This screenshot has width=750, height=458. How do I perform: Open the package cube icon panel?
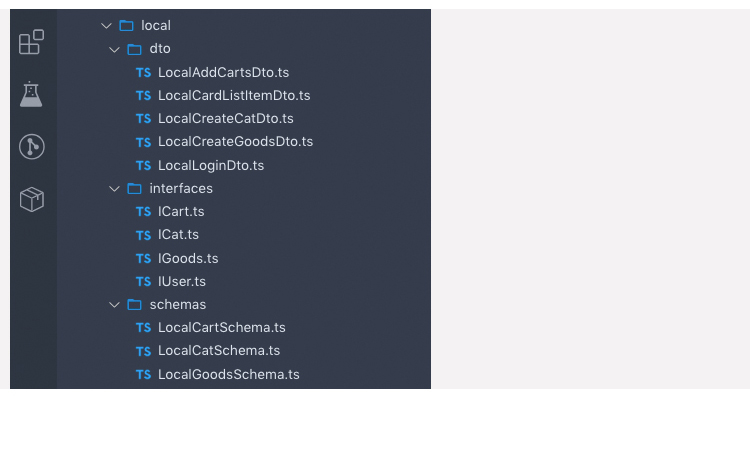point(32,199)
